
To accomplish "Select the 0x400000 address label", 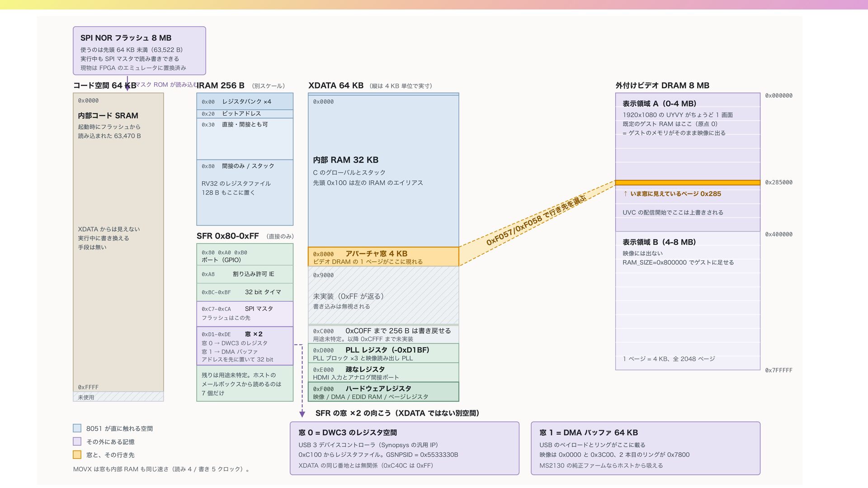I will pos(778,234).
